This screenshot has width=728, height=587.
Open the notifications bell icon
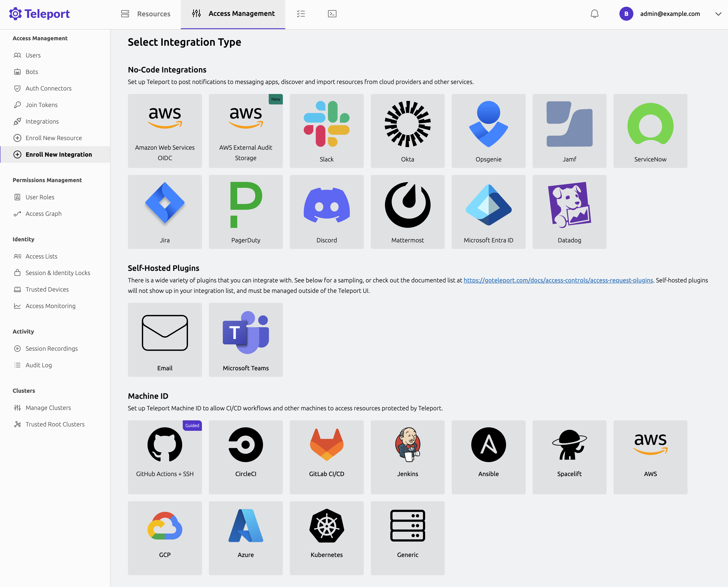(594, 14)
